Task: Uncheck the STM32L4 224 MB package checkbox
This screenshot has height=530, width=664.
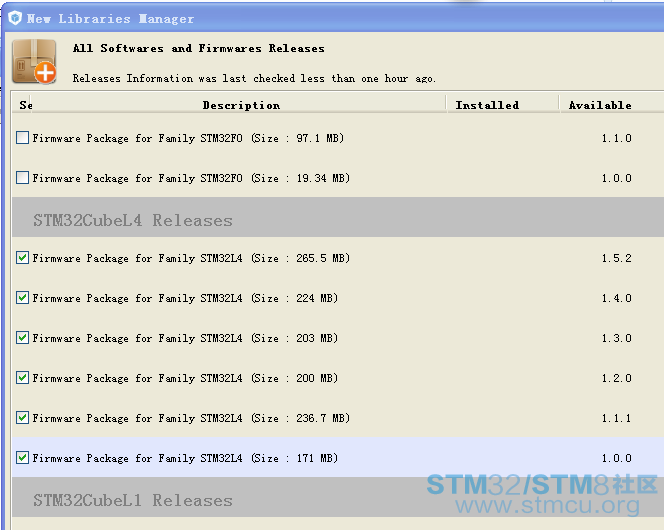Action: [x=22, y=298]
